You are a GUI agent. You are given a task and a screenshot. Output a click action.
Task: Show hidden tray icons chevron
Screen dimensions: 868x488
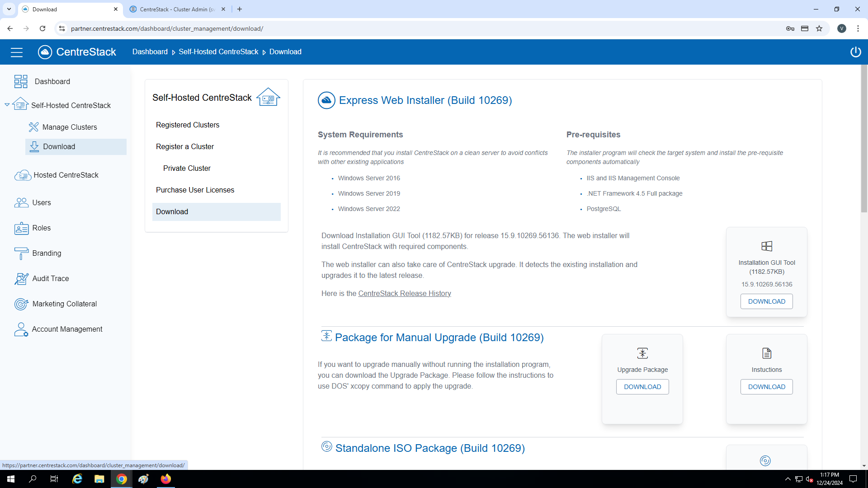(788, 479)
